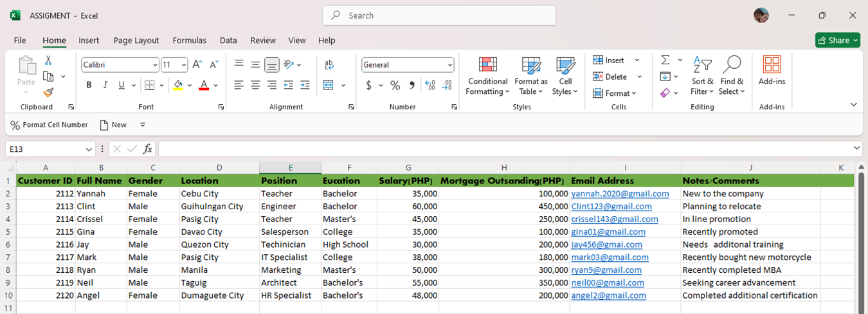The width and height of the screenshot is (868, 314).
Task: Toggle Top Align vertical alignment
Action: 239,64
